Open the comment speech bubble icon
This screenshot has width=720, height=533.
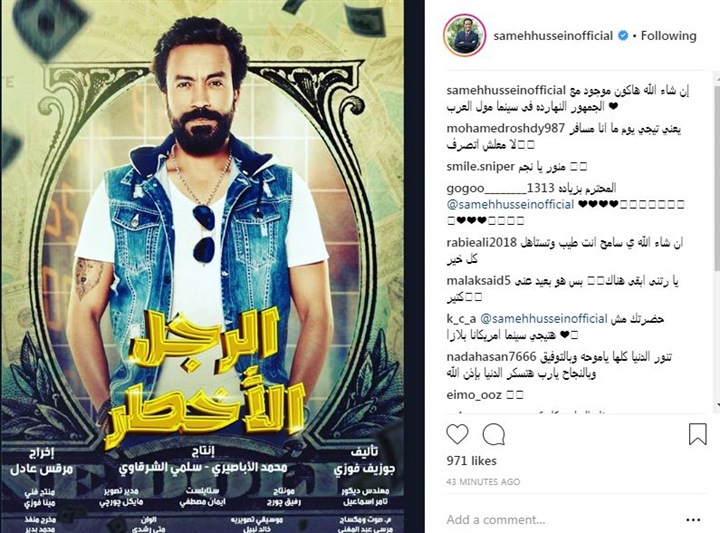(494, 434)
